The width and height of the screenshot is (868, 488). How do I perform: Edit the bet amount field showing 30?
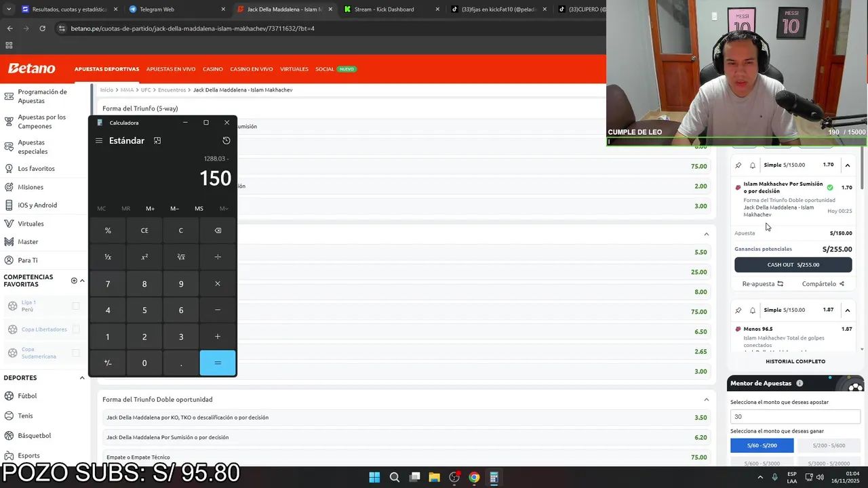point(795,417)
